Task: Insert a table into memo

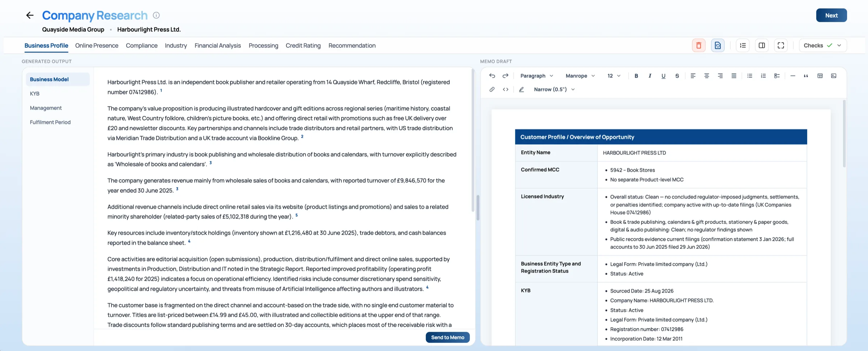Action: tap(820, 76)
